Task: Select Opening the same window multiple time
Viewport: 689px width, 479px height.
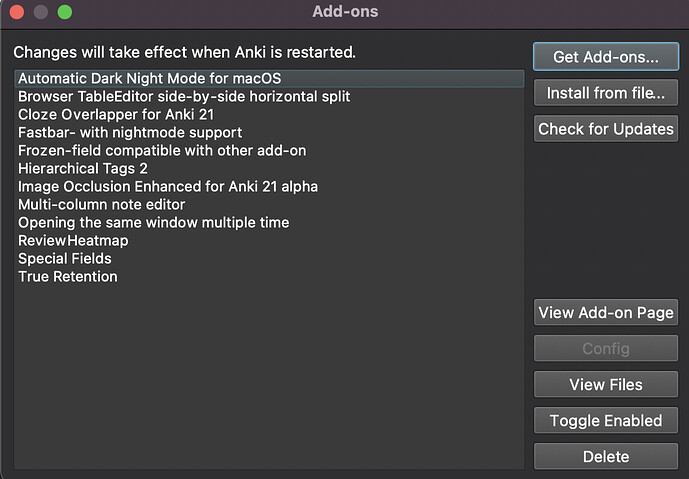Action: (x=269, y=222)
